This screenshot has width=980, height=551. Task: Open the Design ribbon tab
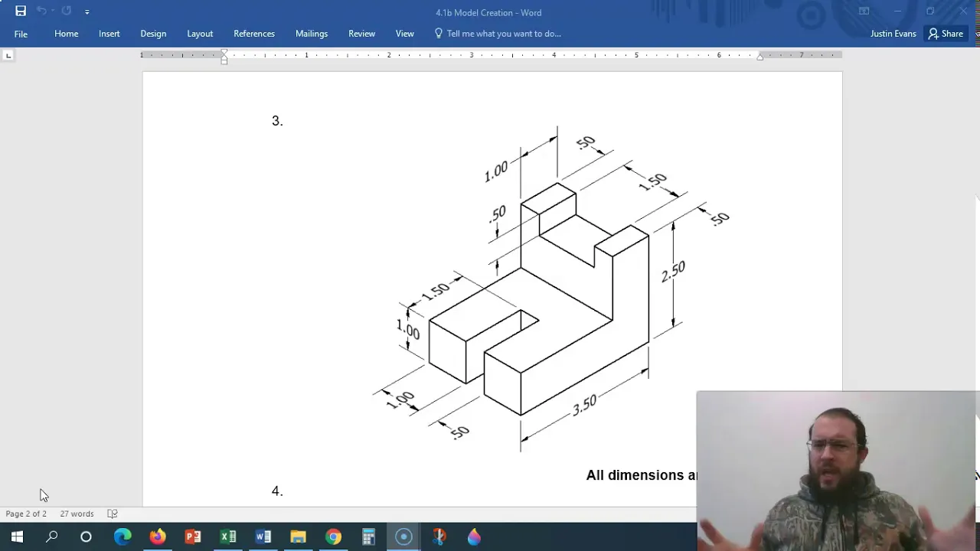pyautogui.click(x=153, y=34)
